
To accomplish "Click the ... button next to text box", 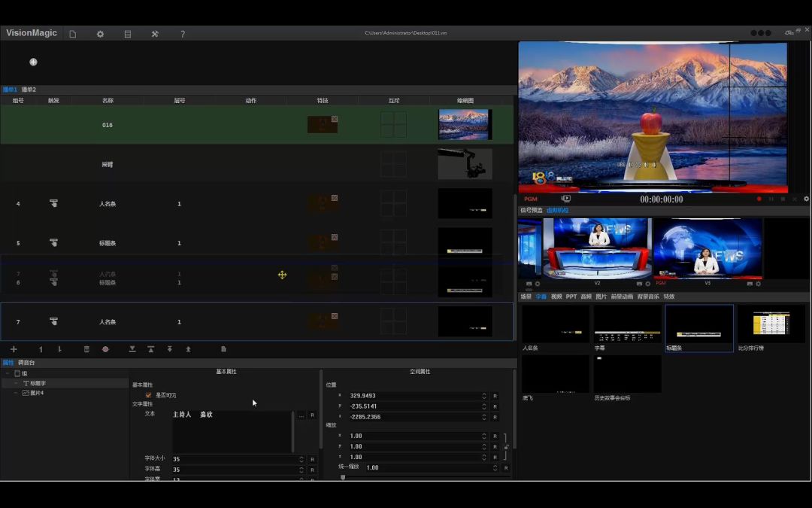I will [x=301, y=415].
